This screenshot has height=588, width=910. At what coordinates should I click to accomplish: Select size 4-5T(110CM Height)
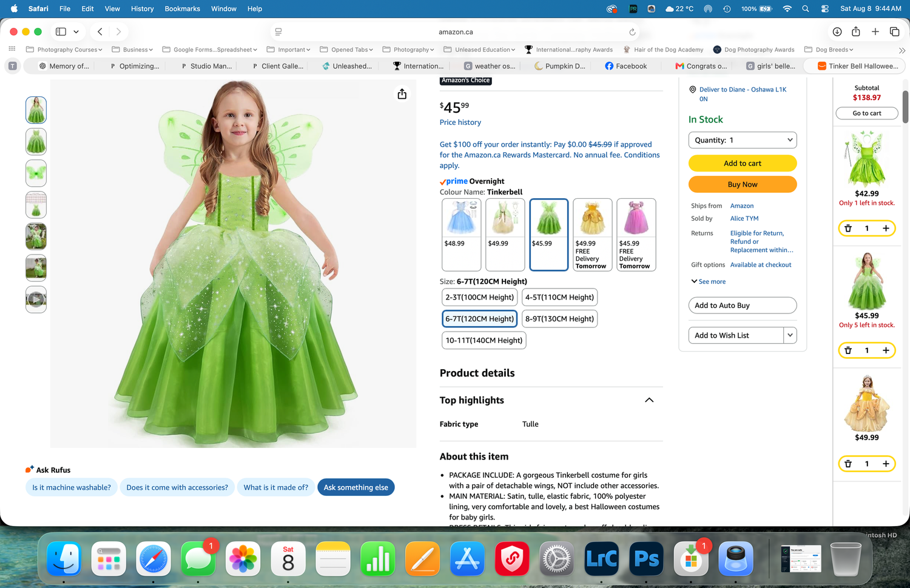[x=559, y=297]
